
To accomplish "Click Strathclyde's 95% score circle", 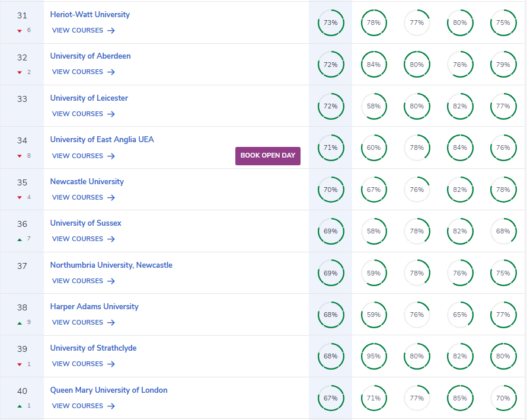I will [x=373, y=356].
